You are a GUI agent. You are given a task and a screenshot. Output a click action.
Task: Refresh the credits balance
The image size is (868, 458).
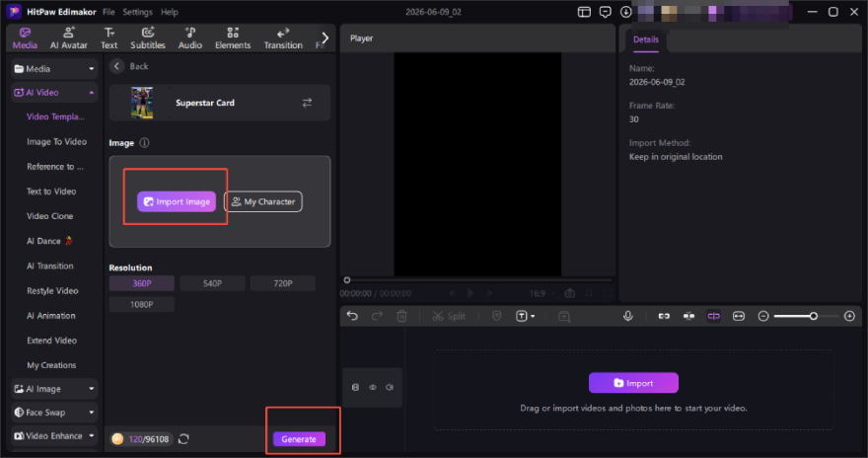(183, 439)
